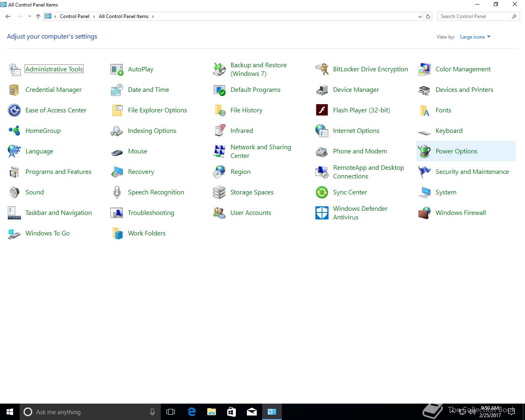
Task: Open the Fonts folder icon
Action: click(425, 110)
